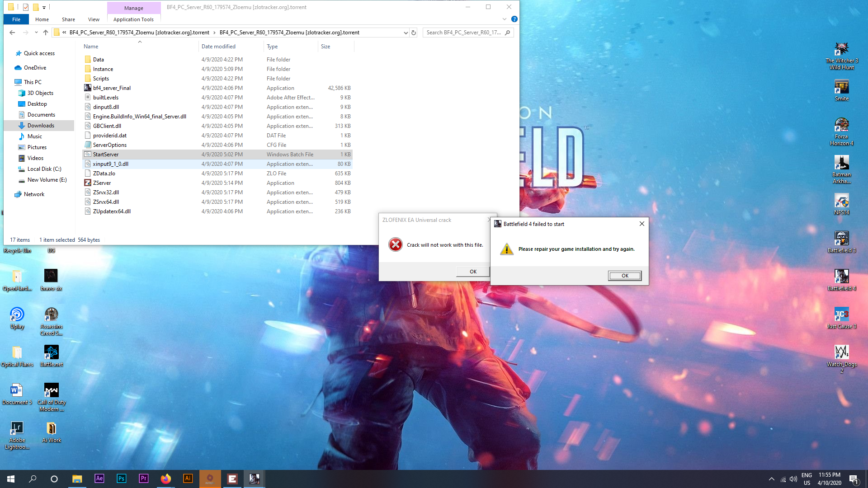Screen dimensions: 868x488
Task: Click OK on ZLOFENIX crack error dialog
Action: 473,271
